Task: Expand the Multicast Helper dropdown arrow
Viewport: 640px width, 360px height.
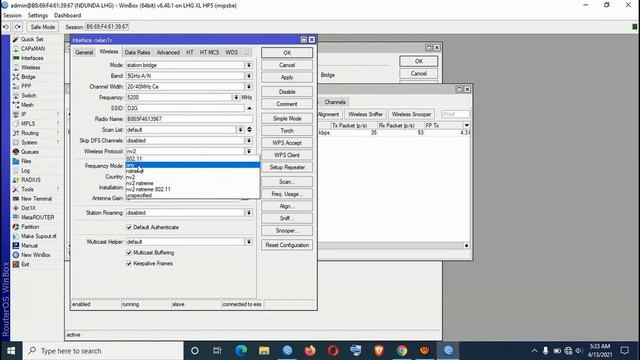Action: 249,242
